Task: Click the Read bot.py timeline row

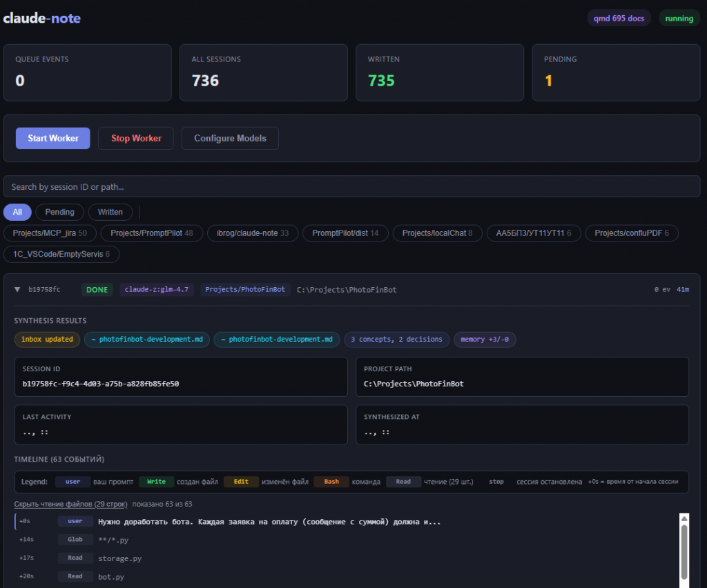Action: (x=347, y=577)
